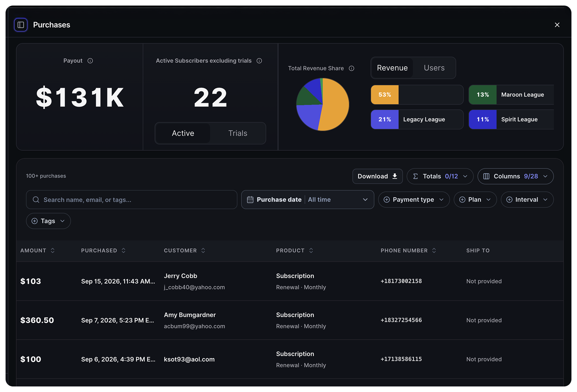Click the $131K payout value
The height and width of the screenshot is (392, 577).
[x=80, y=97]
